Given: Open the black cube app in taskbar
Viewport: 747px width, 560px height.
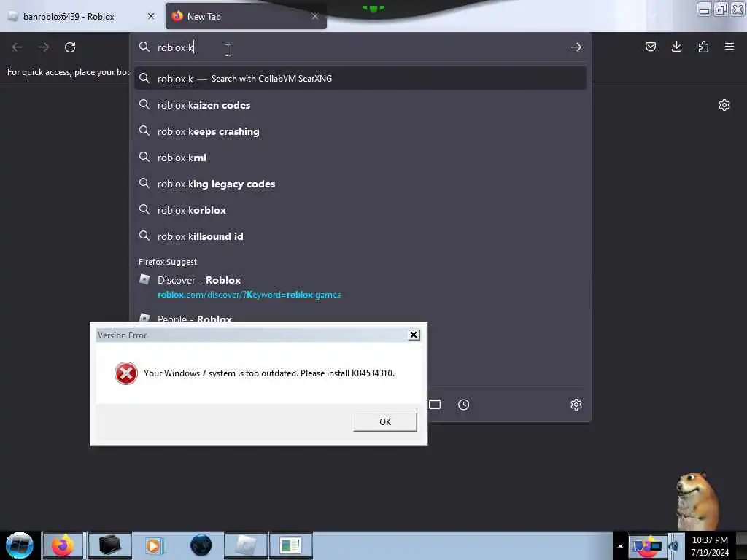Looking at the screenshot, I should [109, 545].
